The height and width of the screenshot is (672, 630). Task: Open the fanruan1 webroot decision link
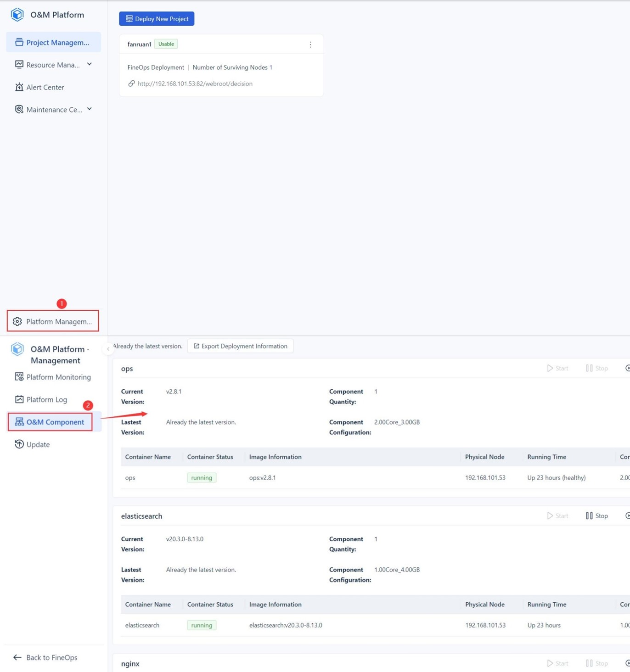click(195, 84)
